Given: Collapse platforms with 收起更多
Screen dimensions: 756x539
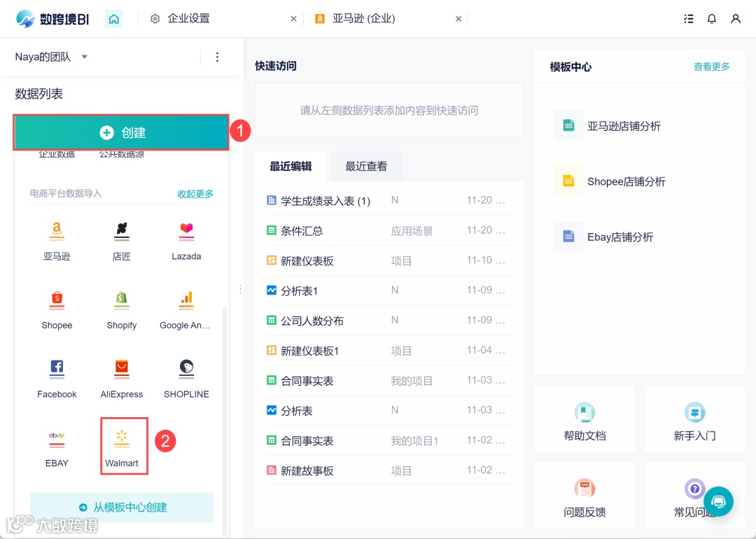Looking at the screenshot, I should (195, 194).
